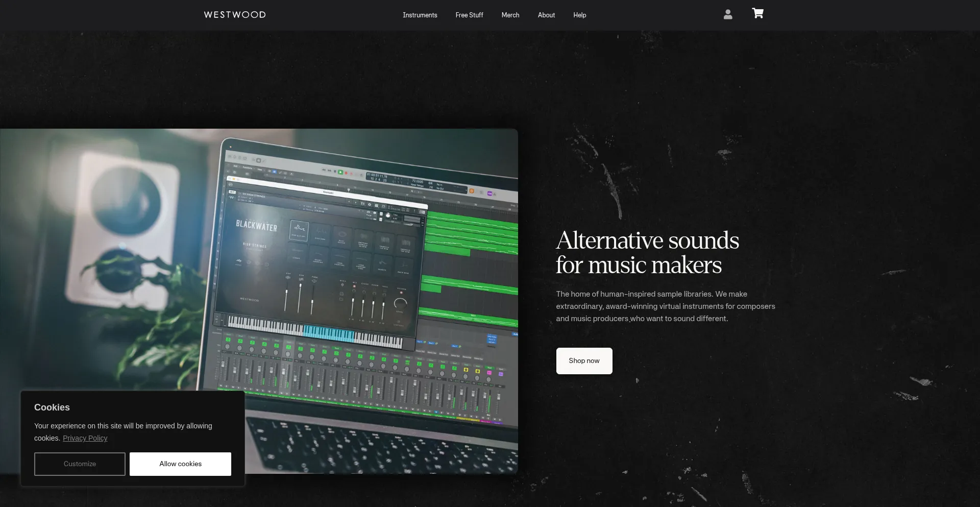Accept with the Allow cookies button
980x507 pixels.
tap(180, 464)
